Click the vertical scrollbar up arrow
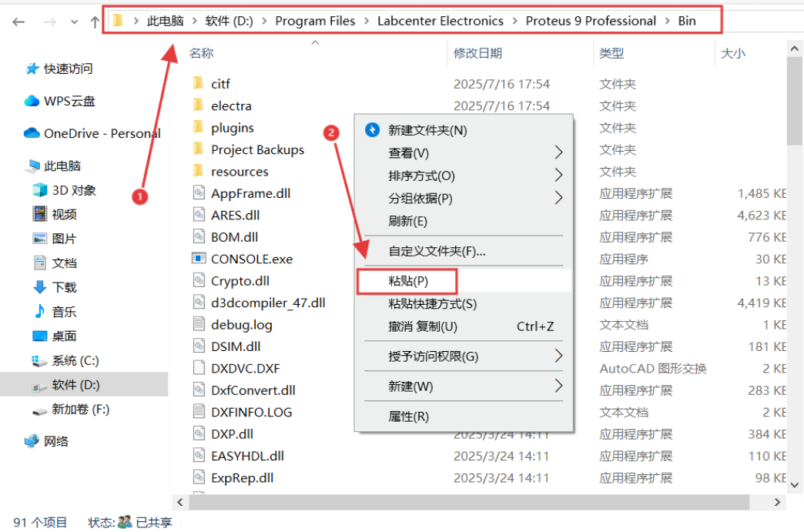Image resolution: width=804 pixels, height=532 pixels. point(794,49)
